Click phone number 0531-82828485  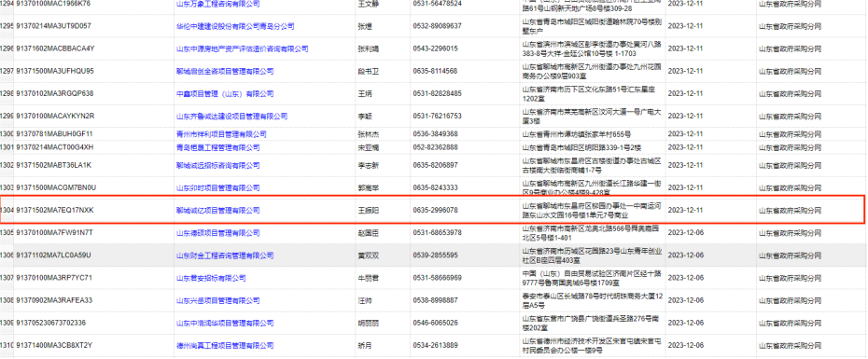437,94
